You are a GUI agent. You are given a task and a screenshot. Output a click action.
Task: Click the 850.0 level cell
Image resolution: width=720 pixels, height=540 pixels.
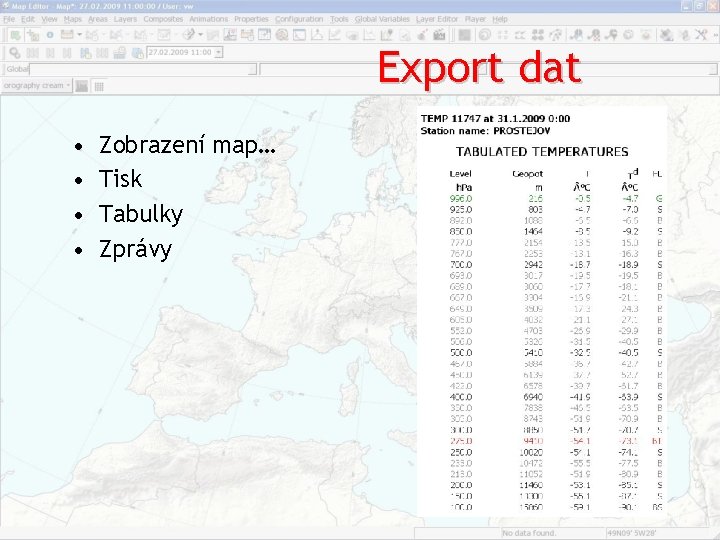461,232
